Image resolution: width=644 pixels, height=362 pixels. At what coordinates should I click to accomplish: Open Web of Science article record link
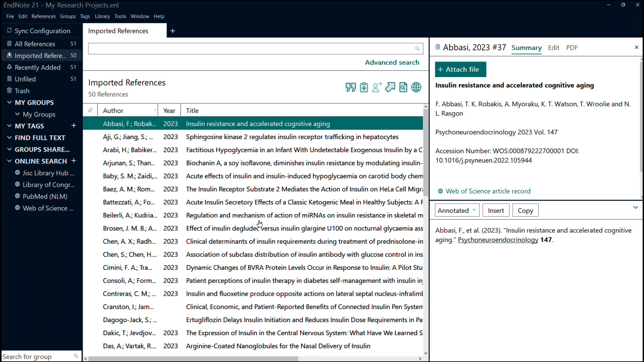(488, 191)
